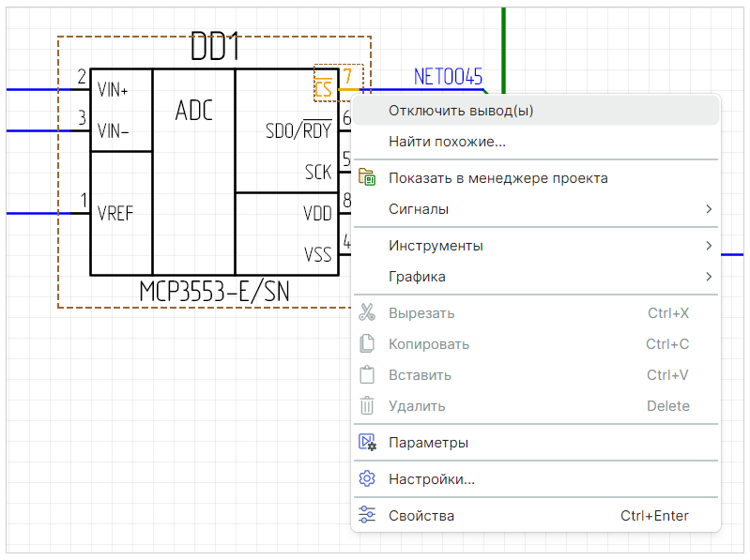The image size is (750, 560).
Task: Click the 'Параметры' gear-page icon
Action: [367, 442]
